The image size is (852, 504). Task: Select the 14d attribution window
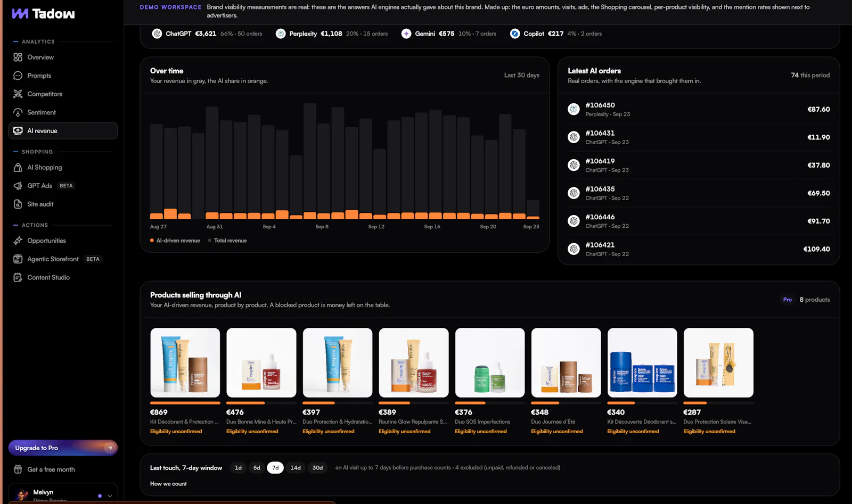click(x=296, y=468)
